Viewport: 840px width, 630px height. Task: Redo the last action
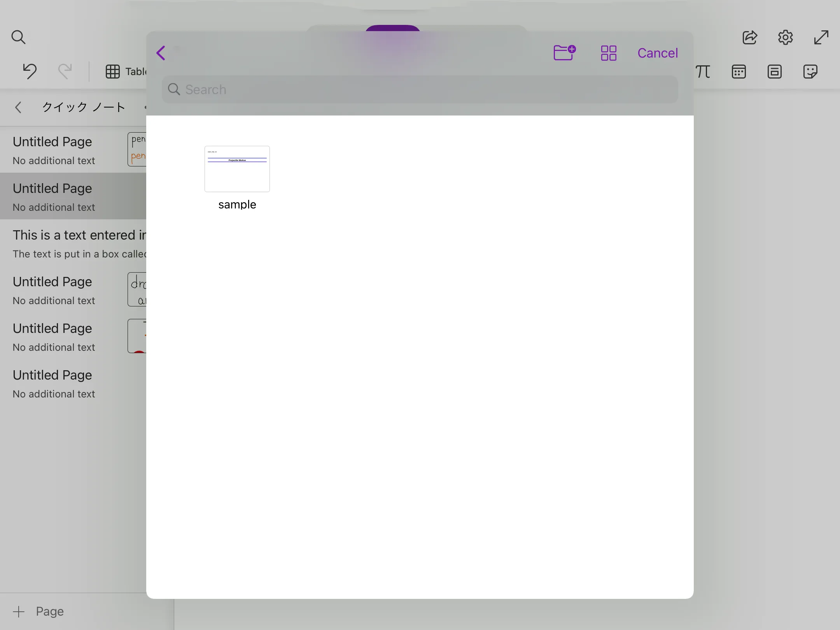click(x=65, y=71)
